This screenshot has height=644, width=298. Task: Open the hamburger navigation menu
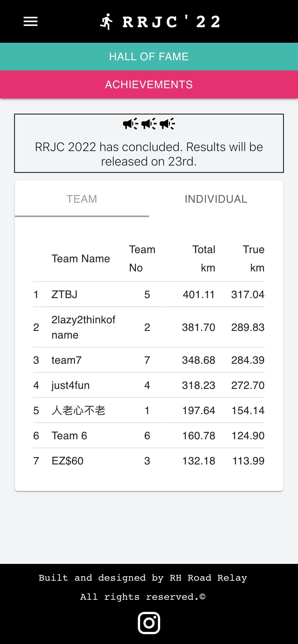pyautogui.click(x=31, y=21)
